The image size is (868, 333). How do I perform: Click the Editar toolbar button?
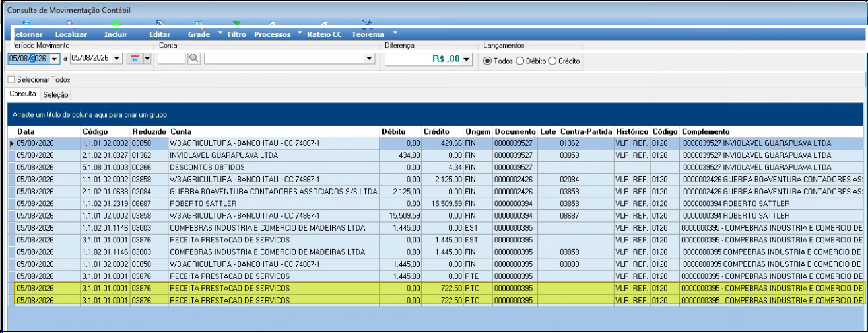160,34
